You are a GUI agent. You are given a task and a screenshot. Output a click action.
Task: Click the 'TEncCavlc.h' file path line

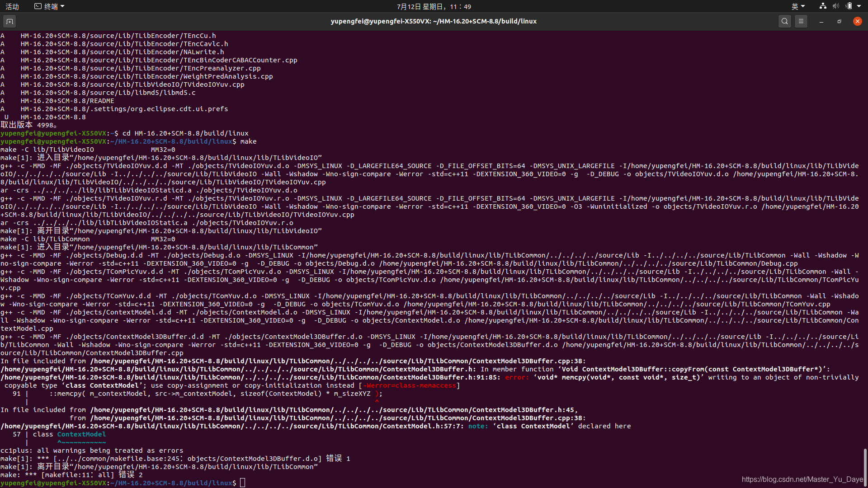click(x=114, y=44)
